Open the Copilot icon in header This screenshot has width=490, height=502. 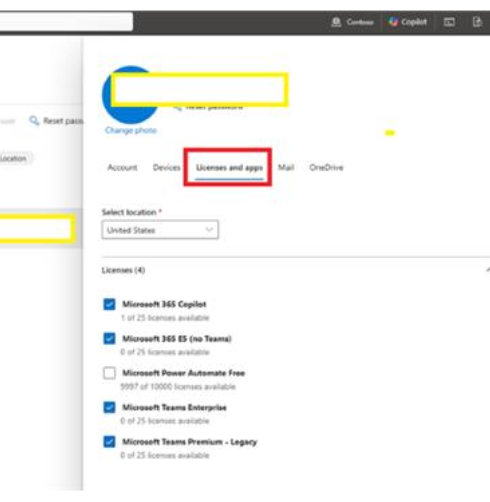(393, 22)
